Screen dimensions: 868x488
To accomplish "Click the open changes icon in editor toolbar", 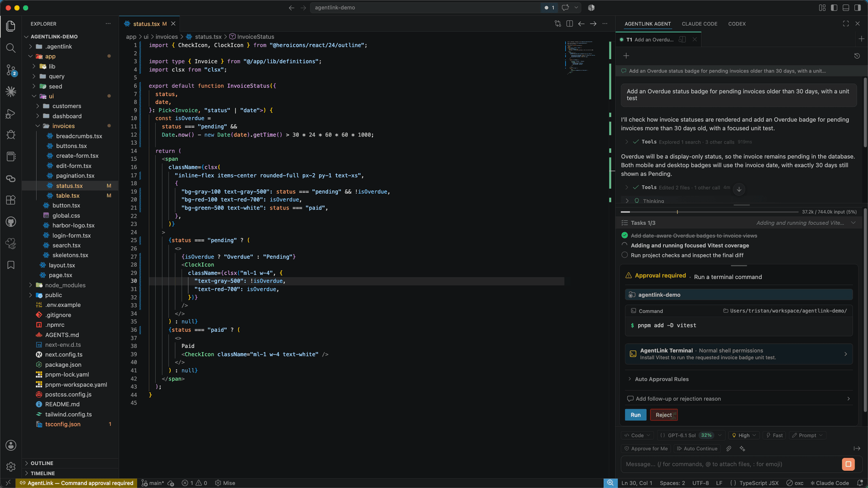I will [x=558, y=24].
